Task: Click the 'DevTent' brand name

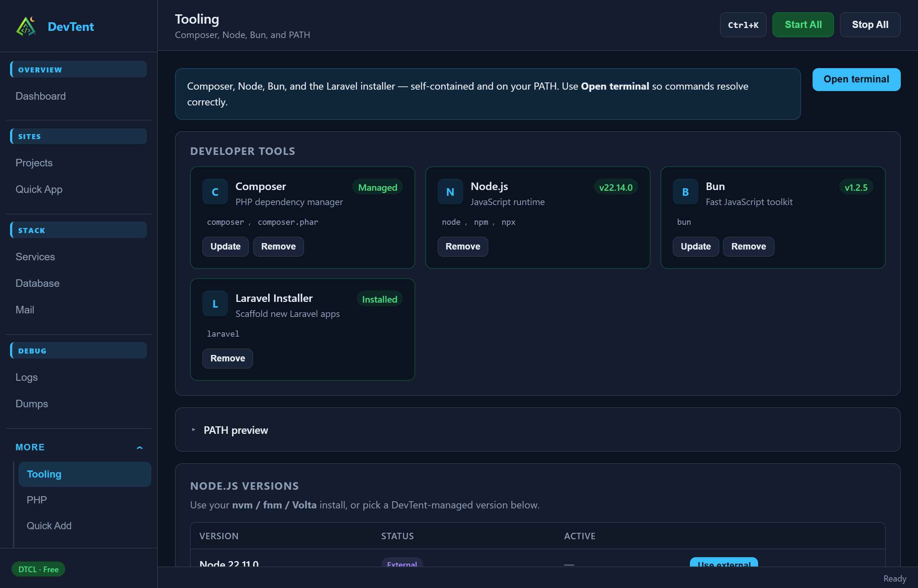Action: (x=71, y=26)
